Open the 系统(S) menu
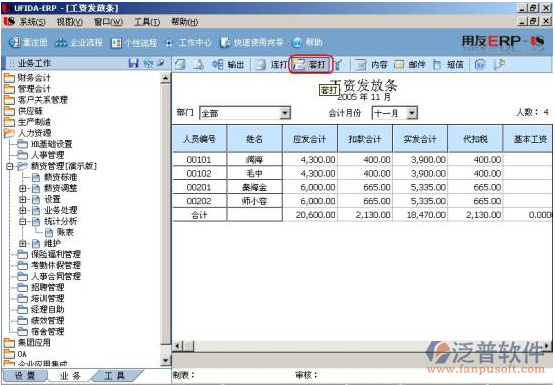 (32, 22)
